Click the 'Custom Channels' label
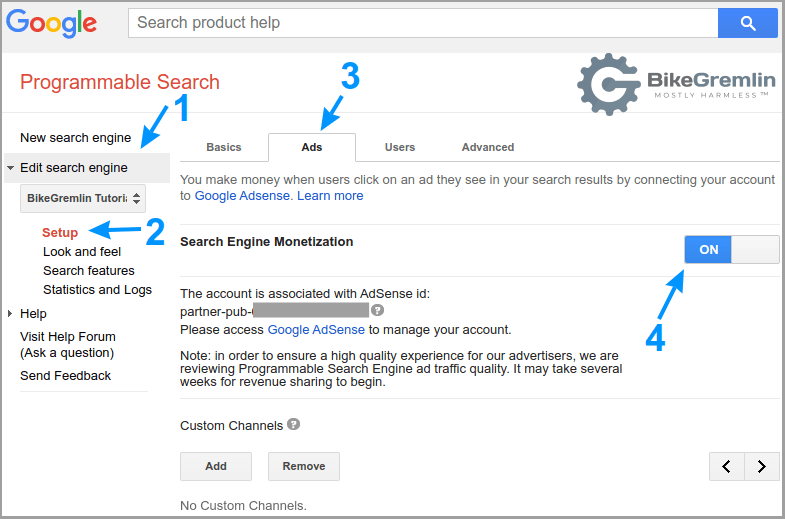The image size is (785, 519). pos(232,425)
